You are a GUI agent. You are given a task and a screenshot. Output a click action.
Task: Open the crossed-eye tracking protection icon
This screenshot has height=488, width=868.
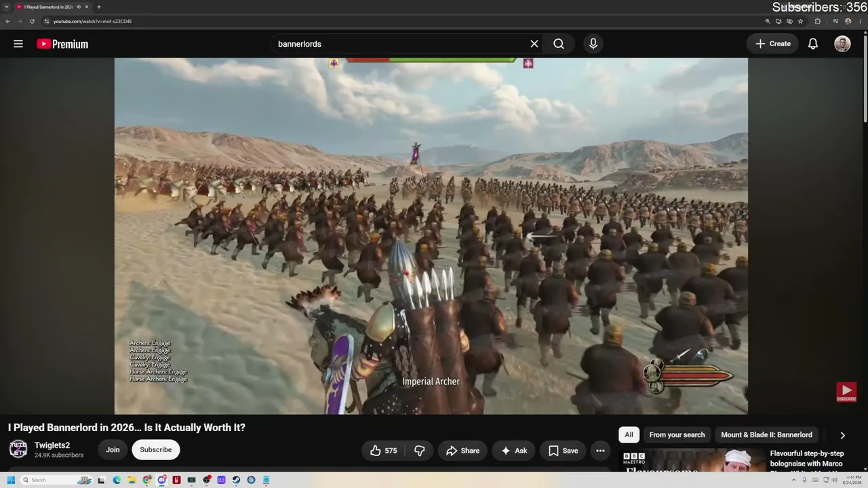(789, 21)
